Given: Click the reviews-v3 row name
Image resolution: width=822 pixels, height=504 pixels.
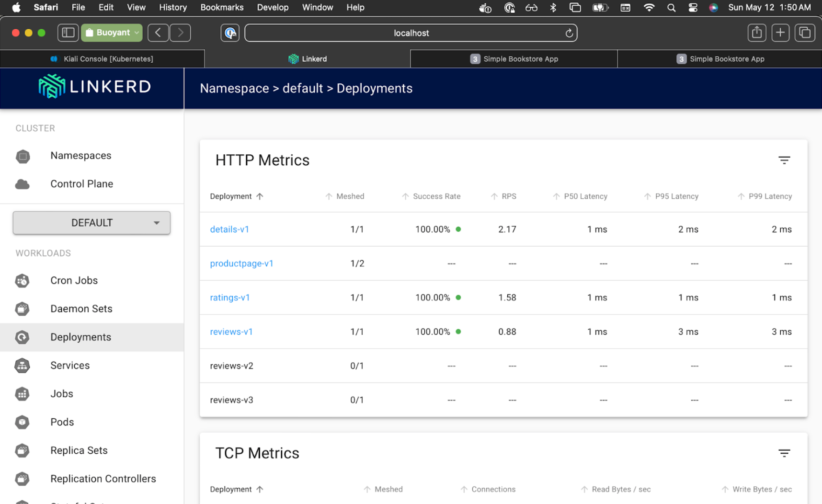Looking at the screenshot, I should (231, 400).
